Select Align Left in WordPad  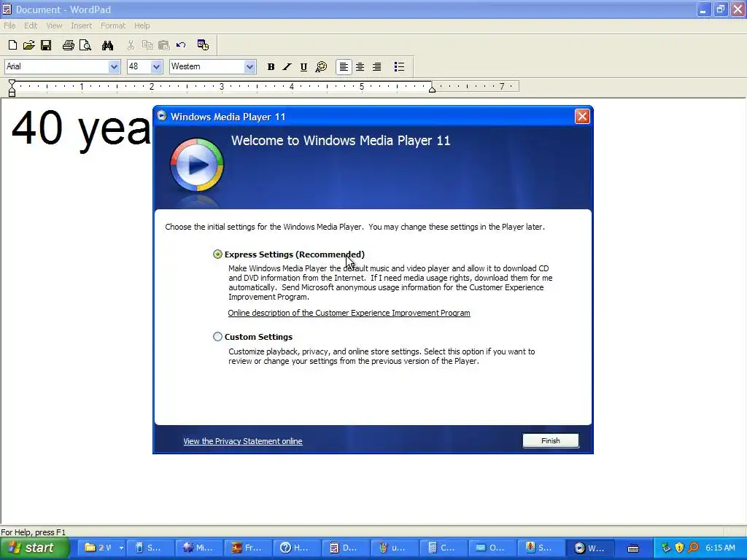click(x=344, y=66)
